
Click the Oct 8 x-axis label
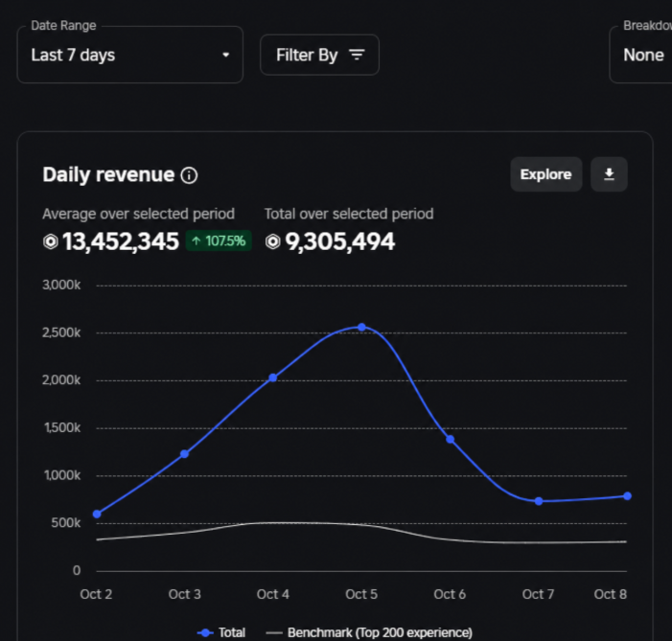click(611, 594)
